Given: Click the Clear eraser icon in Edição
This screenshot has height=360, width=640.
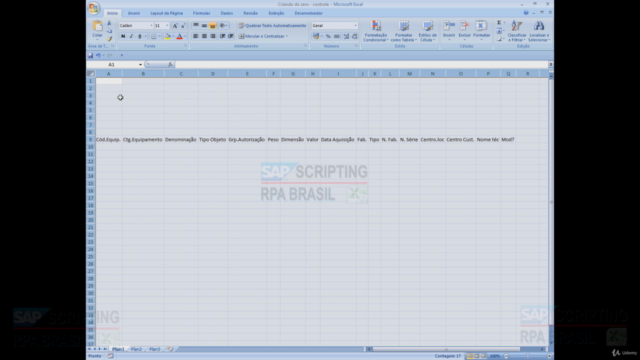Looking at the screenshot, I should 499,39.
